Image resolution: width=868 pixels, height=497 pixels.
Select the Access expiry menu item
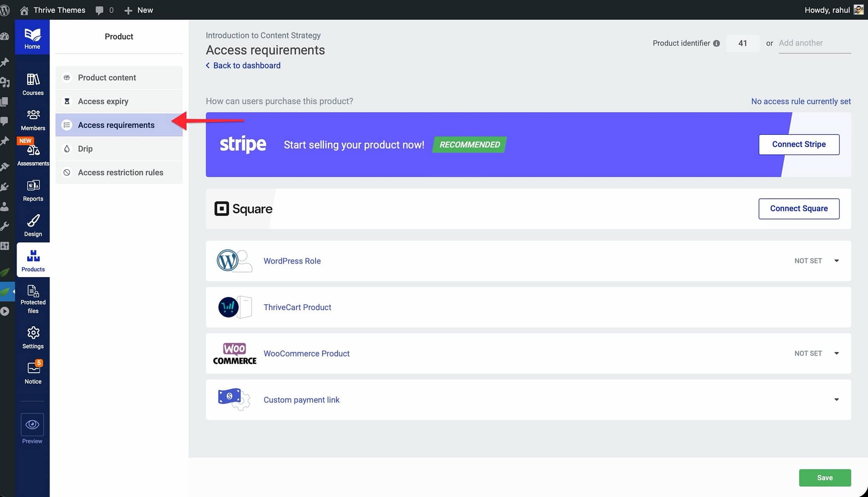pyautogui.click(x=103, y=101)
